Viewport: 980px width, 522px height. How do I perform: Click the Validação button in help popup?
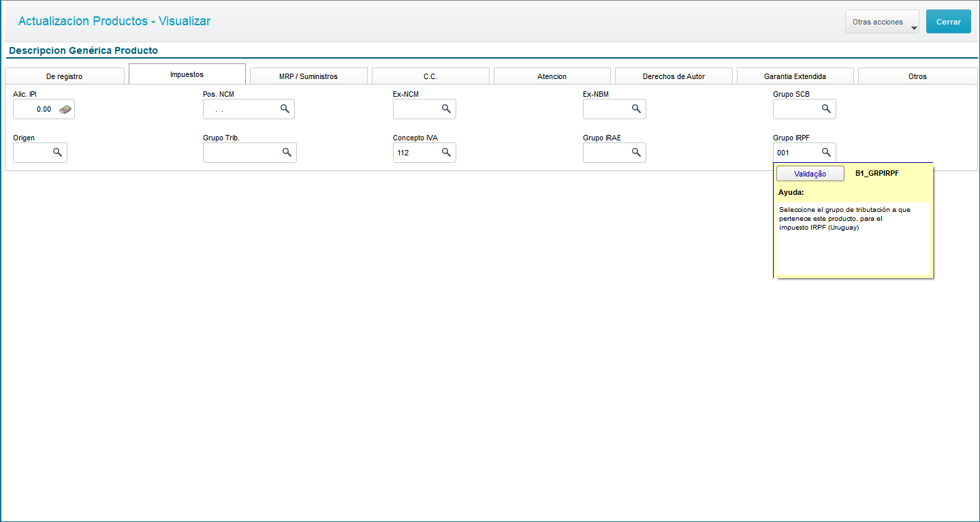810,174
